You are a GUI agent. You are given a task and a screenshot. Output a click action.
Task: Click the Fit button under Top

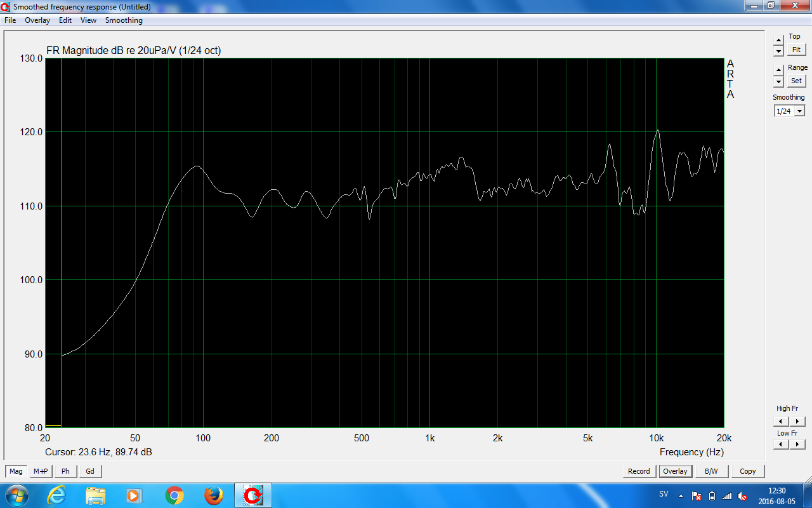pos(796,50)
